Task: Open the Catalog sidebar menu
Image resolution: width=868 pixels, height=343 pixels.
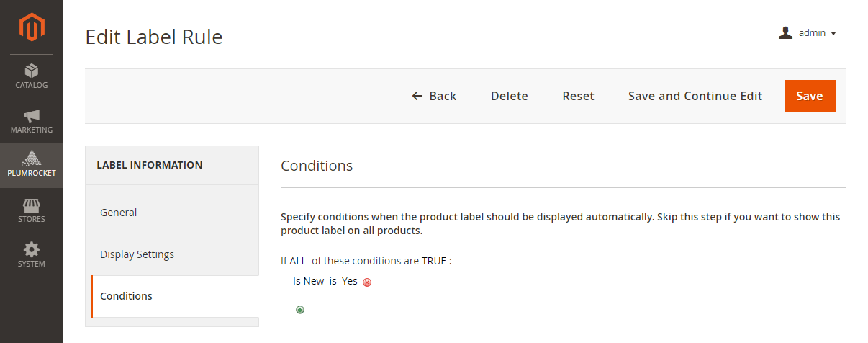Action: pyautogui.click(x=32, y=76)
